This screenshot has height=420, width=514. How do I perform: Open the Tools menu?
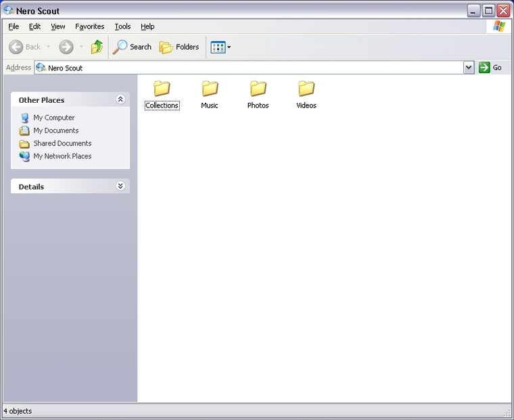[122, 26]
